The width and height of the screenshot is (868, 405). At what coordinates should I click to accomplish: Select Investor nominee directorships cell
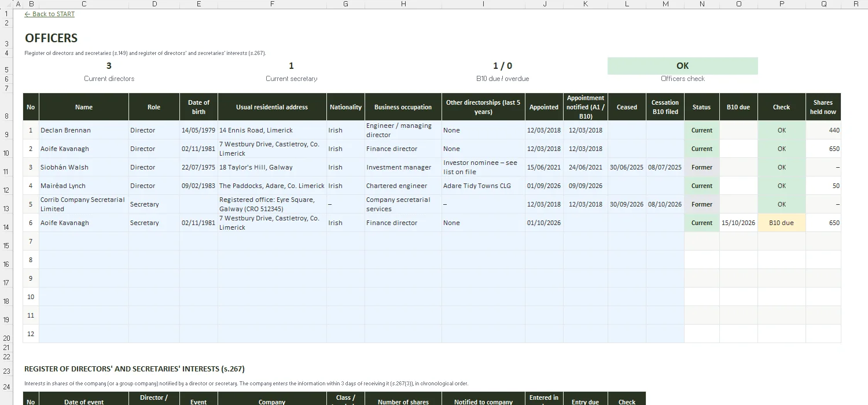(483, 167)
